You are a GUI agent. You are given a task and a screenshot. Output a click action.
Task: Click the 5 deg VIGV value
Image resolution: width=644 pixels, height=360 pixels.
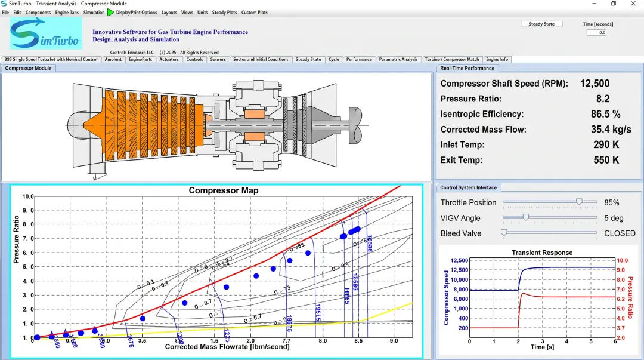click(614, 218)
